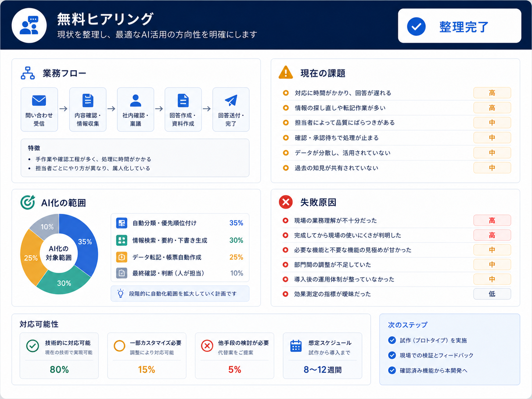This screenshot has height=399, width=532.
Task: Click 高 badge for 完成してから現場の使いにくさが判明した
Action: pos(492,235)
